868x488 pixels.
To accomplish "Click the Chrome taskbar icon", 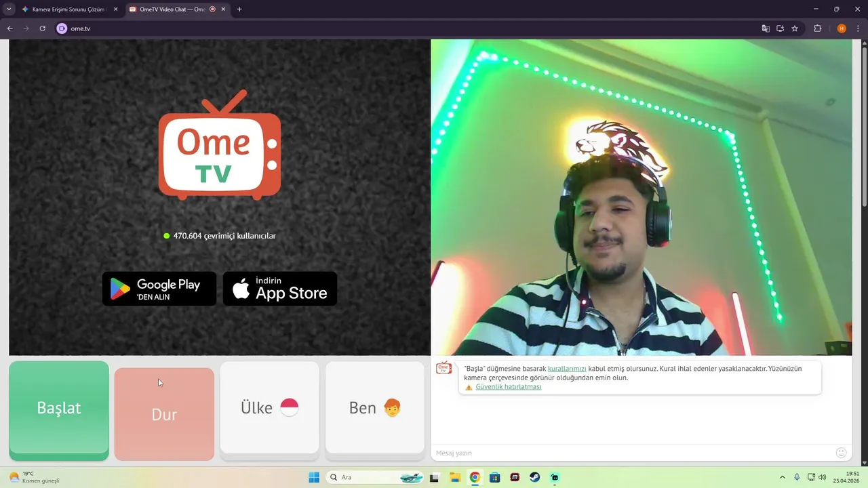I will click(475, 477).
